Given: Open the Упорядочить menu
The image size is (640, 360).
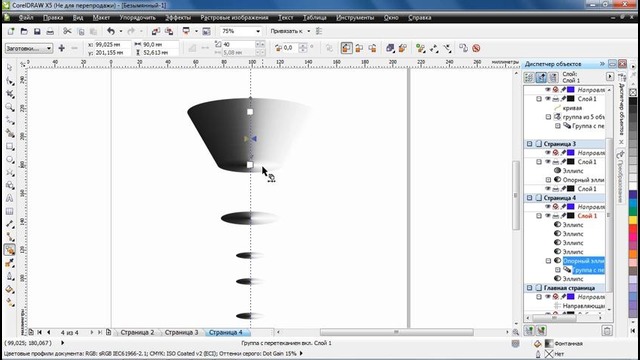Looking at the screenshot, I should pos(138,18).
